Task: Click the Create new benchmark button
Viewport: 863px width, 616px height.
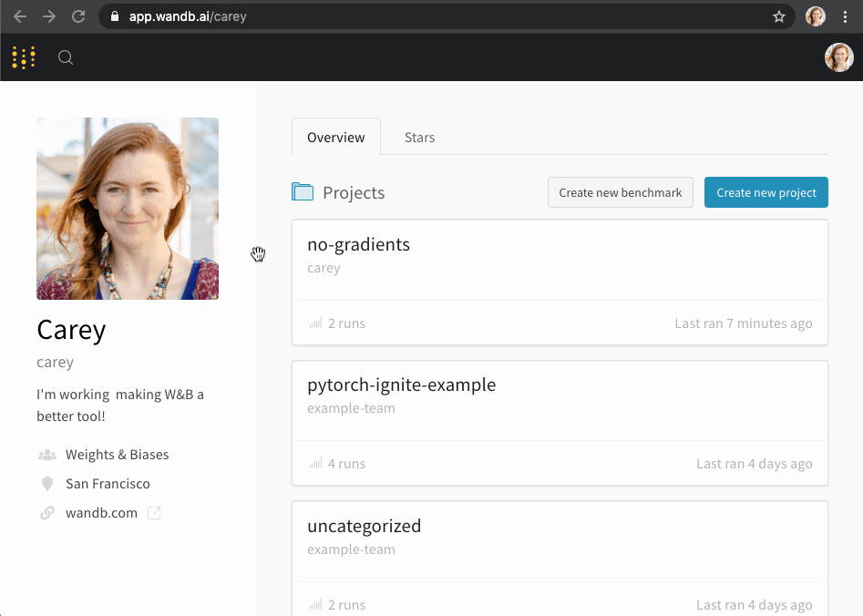Action: pos(620,192)
